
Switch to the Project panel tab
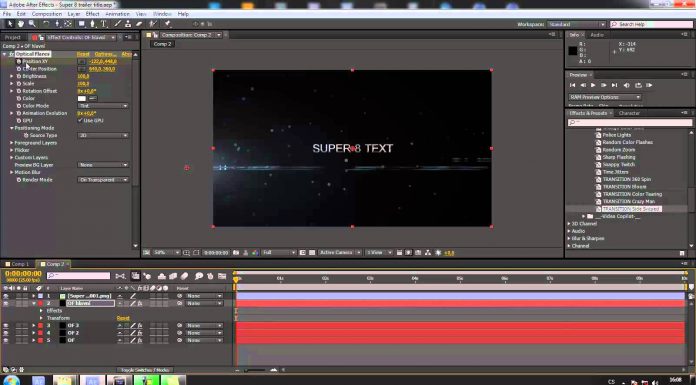[13, 37]
